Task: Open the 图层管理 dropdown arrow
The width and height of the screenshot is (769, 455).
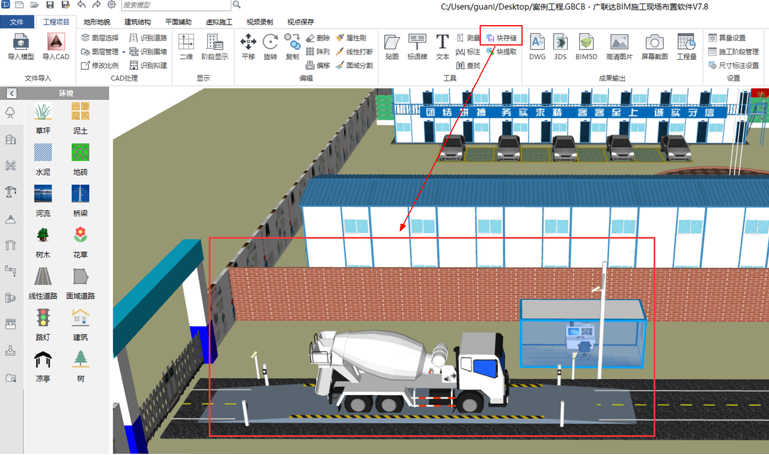Action: (124, 51)
